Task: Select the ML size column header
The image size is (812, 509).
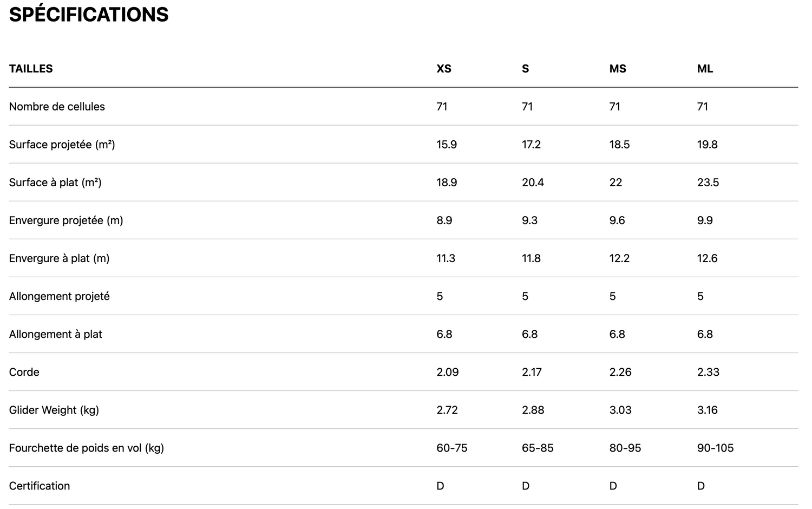Action: tap(705, 69)
